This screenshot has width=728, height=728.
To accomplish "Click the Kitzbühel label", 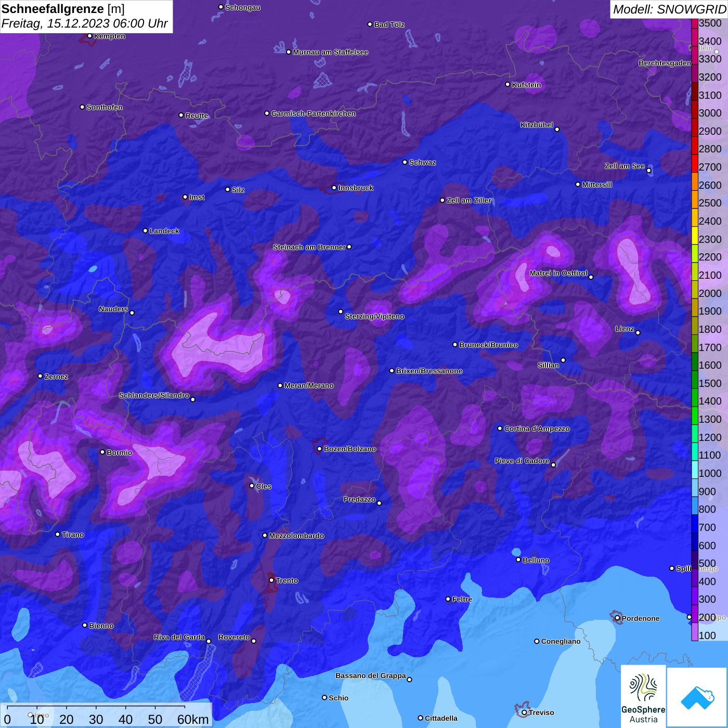I will point(537,125).
